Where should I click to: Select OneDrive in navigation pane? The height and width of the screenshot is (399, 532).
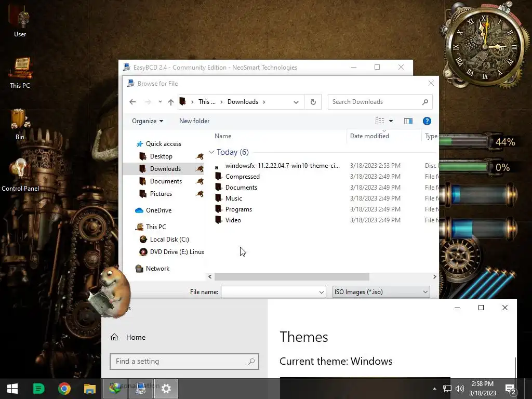pos(158,210)
